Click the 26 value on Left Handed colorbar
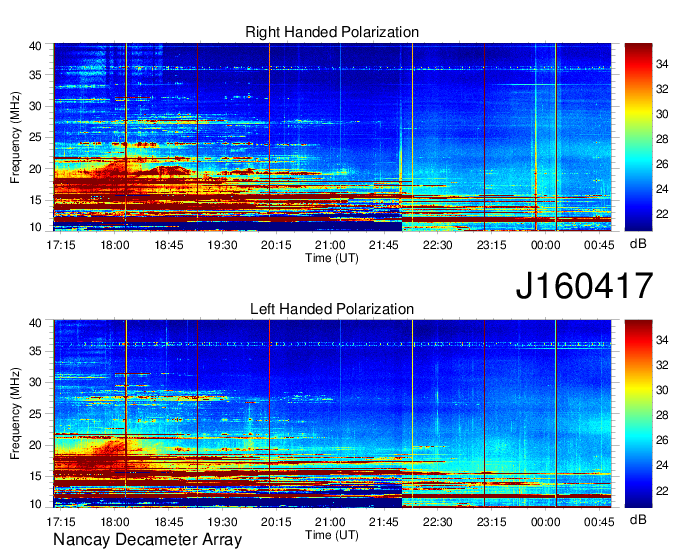The image size is (680, 552). pos(662,441)
